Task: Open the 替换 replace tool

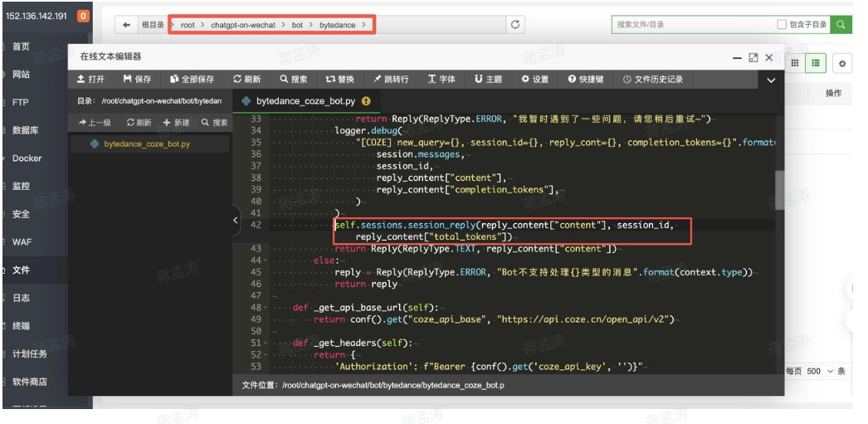Action: click(x=339, y=80)
